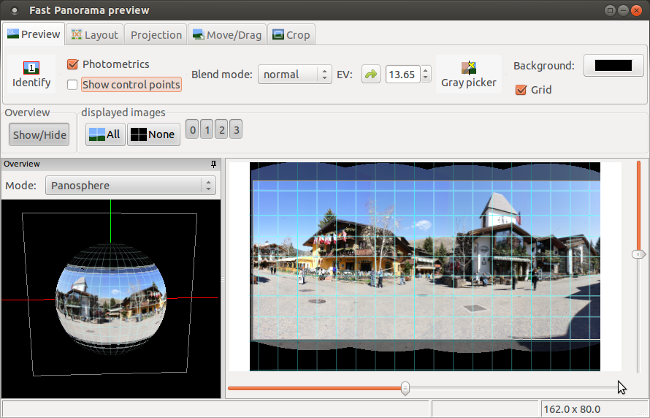Click the overview panel pin icon
The image size is (650, 418).
point(212,164)
